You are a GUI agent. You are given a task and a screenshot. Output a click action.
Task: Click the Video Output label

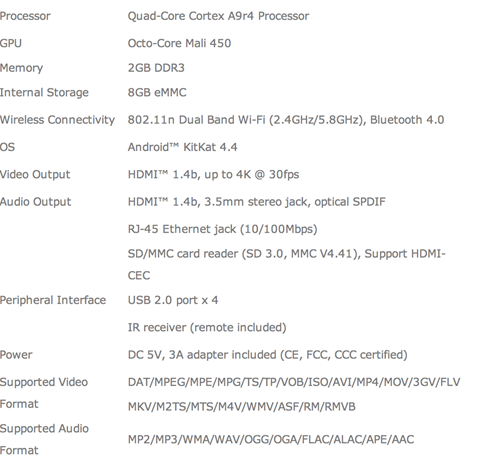pos(35,175)
